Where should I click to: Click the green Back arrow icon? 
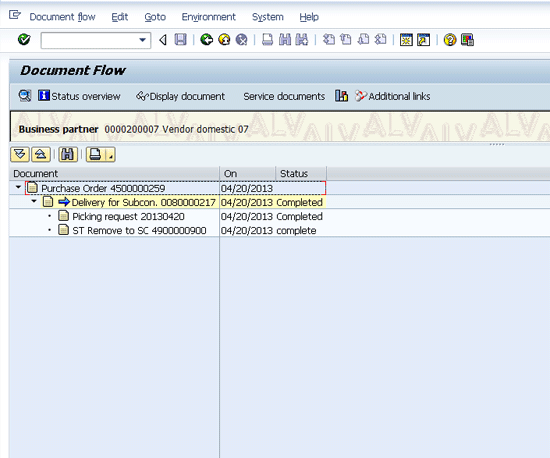coord(207,40)
